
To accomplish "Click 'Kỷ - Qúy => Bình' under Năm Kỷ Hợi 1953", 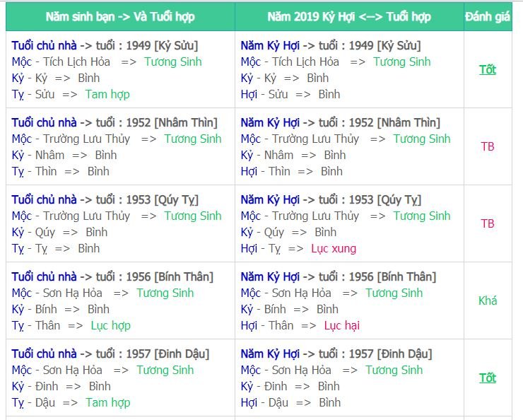I will (288, 233).
